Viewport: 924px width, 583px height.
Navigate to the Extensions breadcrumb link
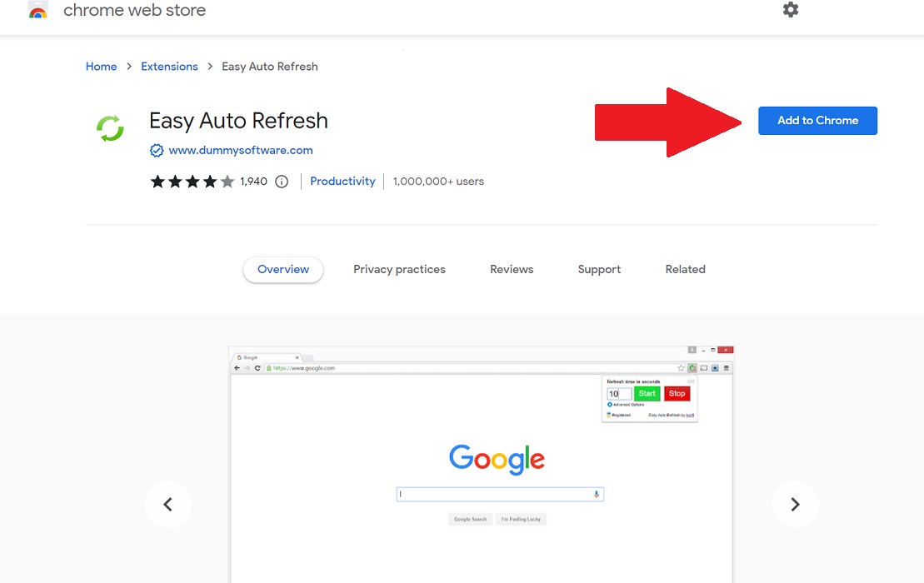tap(169, 66)
